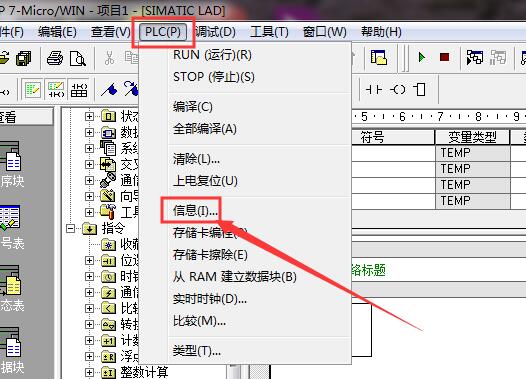Collapse the 指令 instruction tree node
526x379 pixels.
70,229
